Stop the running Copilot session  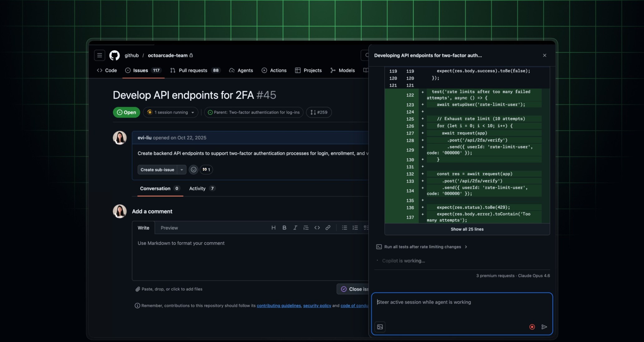(x=532, y=327)
